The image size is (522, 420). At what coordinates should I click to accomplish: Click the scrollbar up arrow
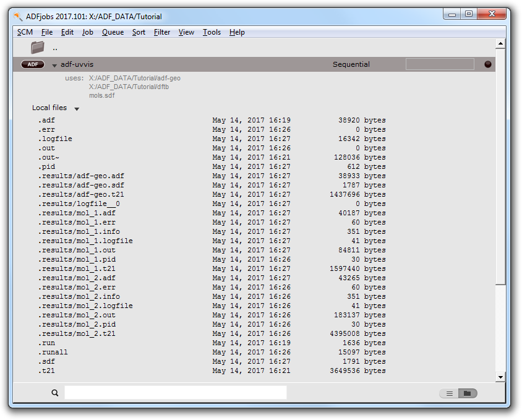pyautogui.click(x=500, y=44)
